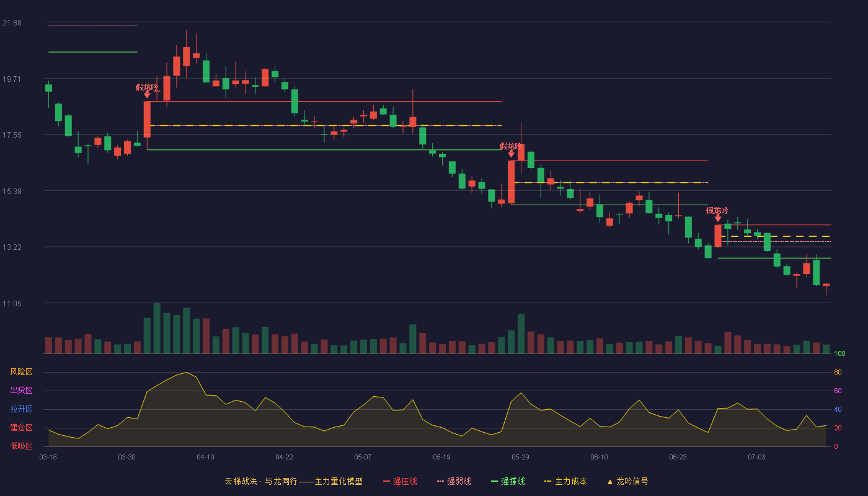
Task: Click the blue 40 indicator scale value
Action: pos(838,410)
